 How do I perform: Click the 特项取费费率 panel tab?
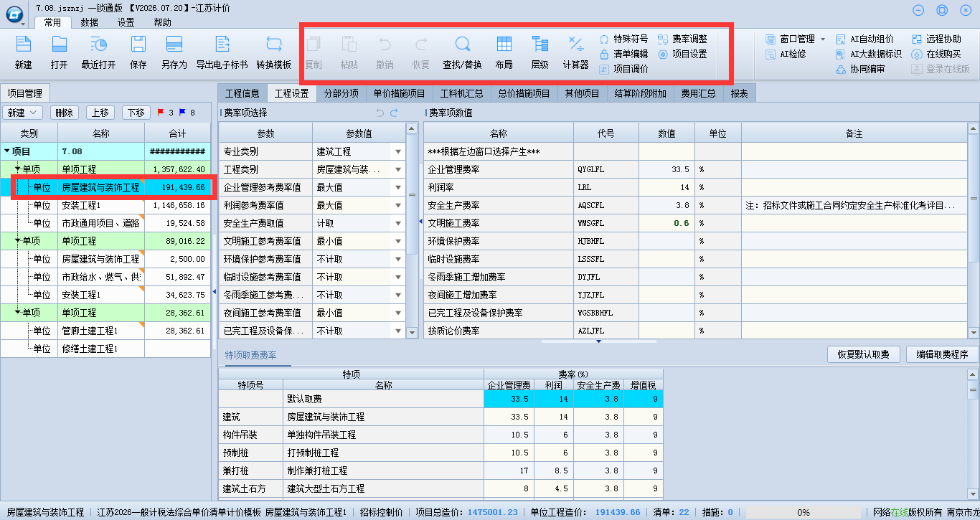pos(251,355)
